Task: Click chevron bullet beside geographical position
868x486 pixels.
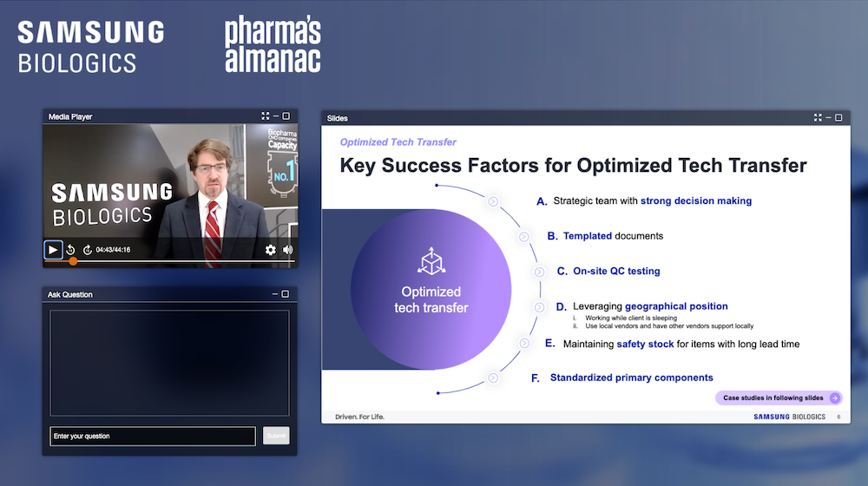Action: [x=539, y=307]
